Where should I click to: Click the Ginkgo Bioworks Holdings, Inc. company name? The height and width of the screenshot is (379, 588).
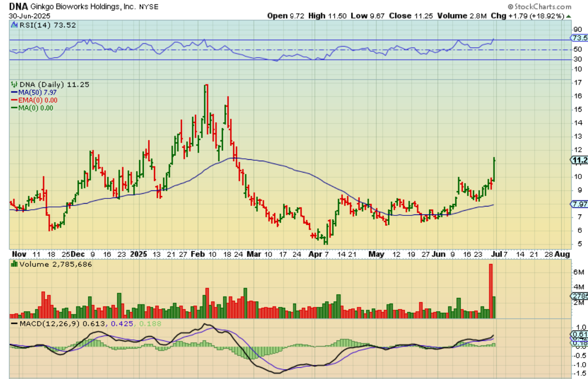click(82, 7)
